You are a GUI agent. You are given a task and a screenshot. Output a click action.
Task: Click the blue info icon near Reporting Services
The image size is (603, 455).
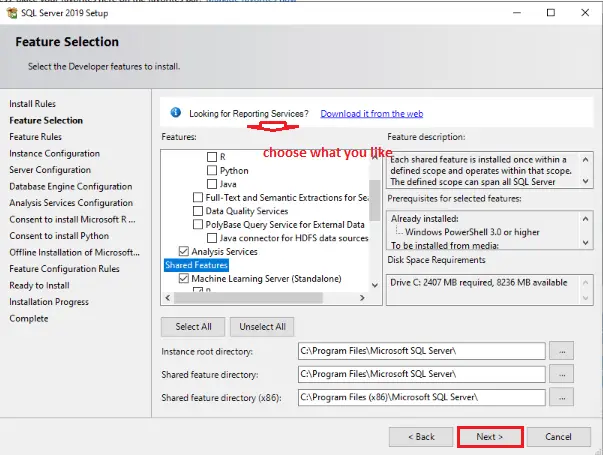coord(176,112)
